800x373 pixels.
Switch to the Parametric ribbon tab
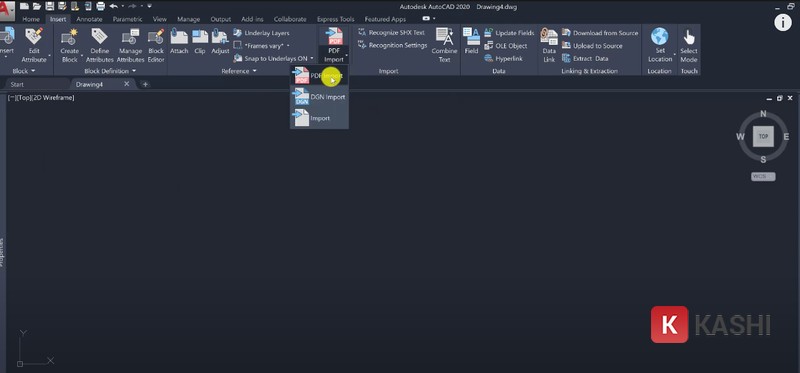click(x=128, y=19)
